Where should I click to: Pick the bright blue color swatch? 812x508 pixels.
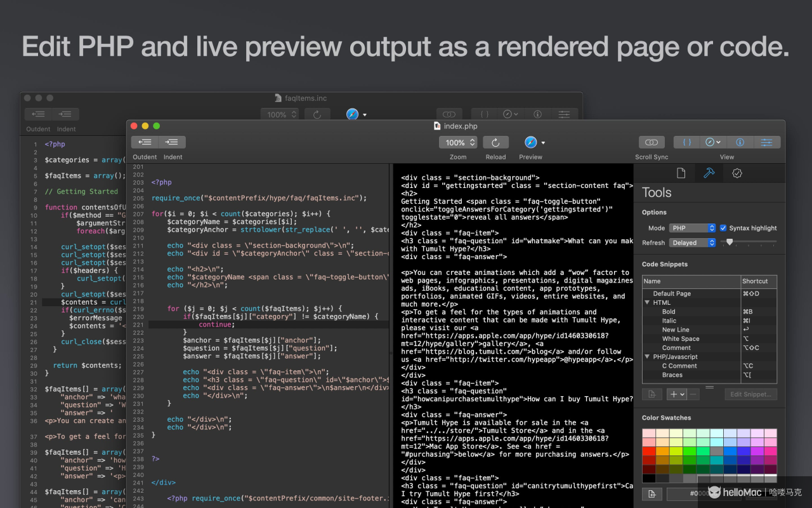click(x=730, y=451)
